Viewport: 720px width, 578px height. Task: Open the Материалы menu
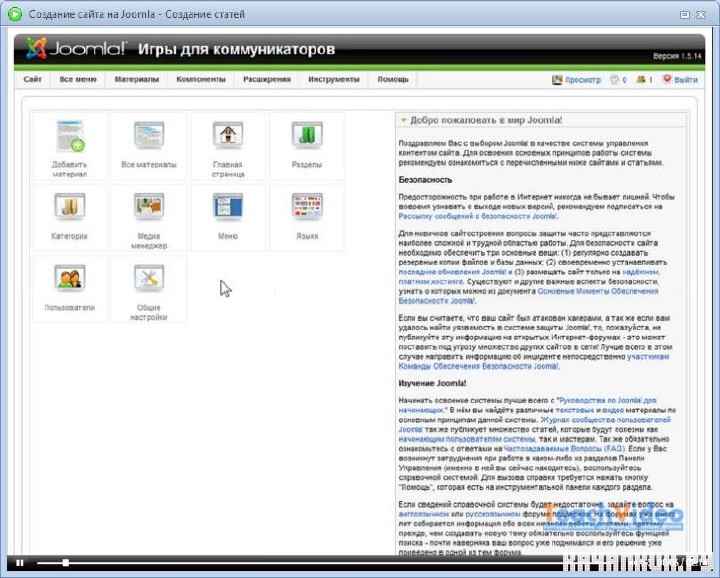[x=137, y=79]
